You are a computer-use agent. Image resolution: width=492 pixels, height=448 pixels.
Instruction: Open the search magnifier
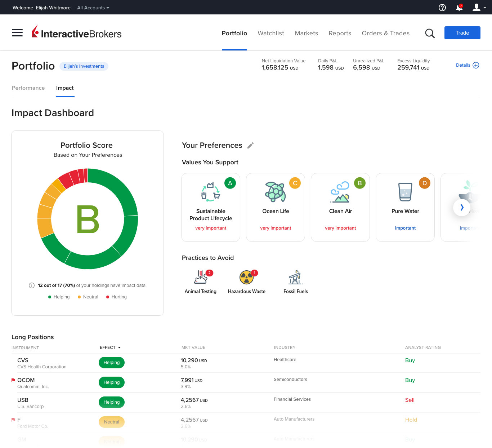click(x=430, y=33)
